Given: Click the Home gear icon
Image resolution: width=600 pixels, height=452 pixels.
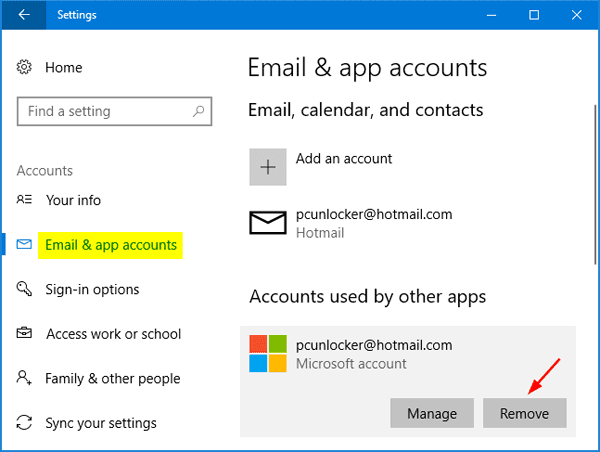Looking at the screenshot, I should click(24, 67).
